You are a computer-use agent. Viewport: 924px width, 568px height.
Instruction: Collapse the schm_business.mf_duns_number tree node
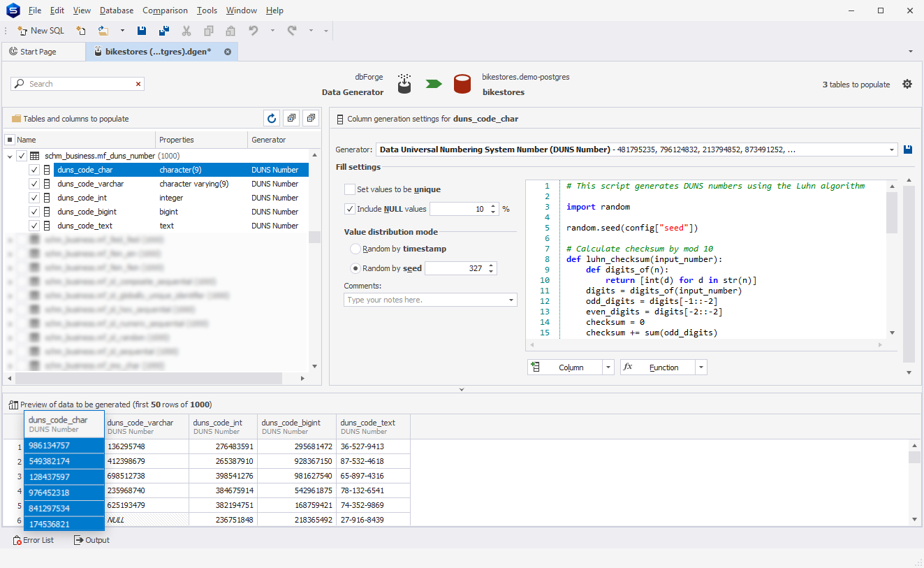tap(10, 156)
